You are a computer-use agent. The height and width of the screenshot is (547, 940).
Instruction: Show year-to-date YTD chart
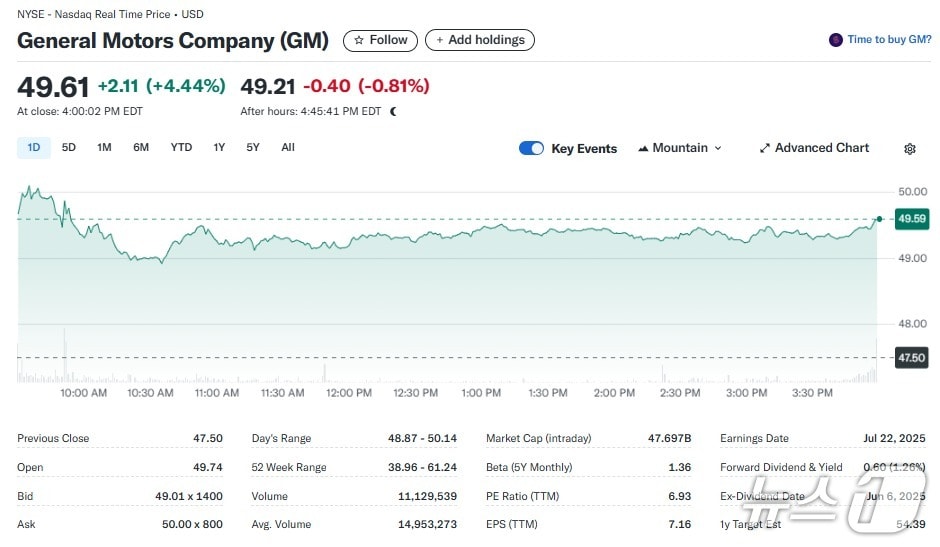[x=181, y=148]
